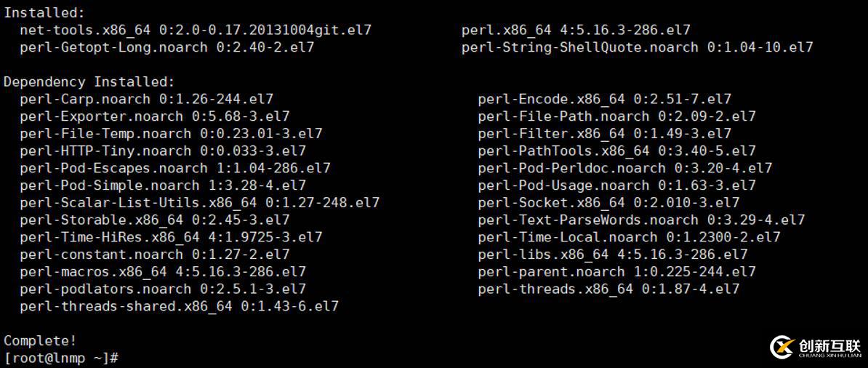Viewport: 868px width, 368px height.
Task: Click the perl-Carp.noarch package text
Action: (147, 99)
